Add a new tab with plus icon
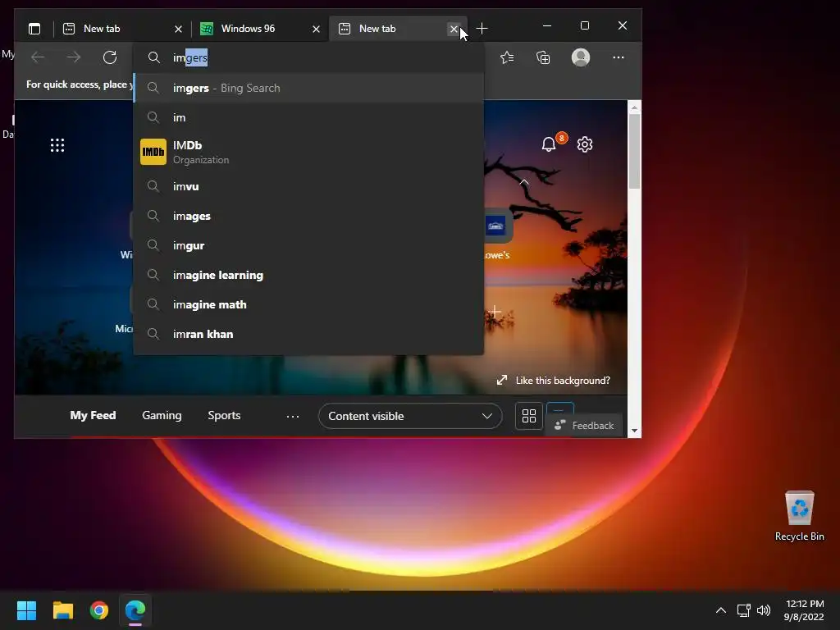 point(482,29)
